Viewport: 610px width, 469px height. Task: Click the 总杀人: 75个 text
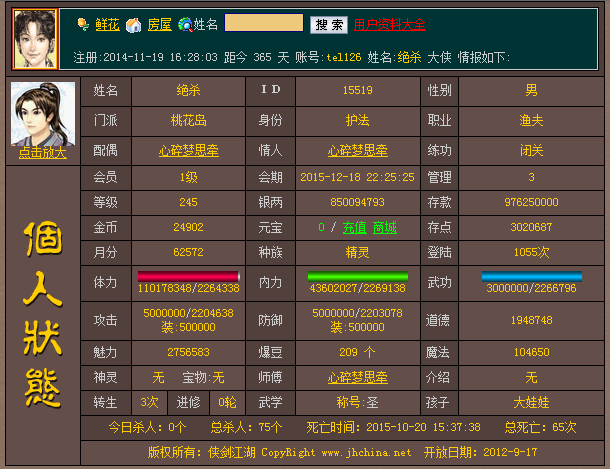click(x=246, y=427)
